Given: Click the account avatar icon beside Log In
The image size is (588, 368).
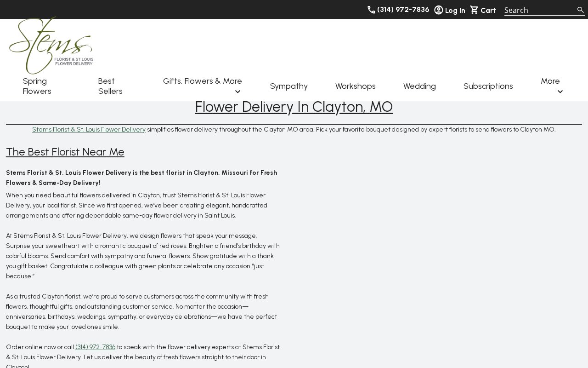Looking at the screenshot, I should (439, 10).
